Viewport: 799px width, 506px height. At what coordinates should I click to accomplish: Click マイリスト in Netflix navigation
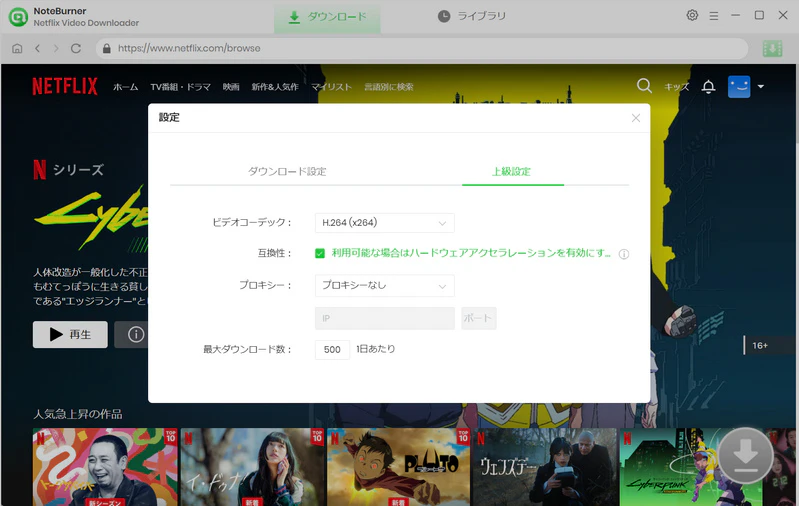pos(332,87)
